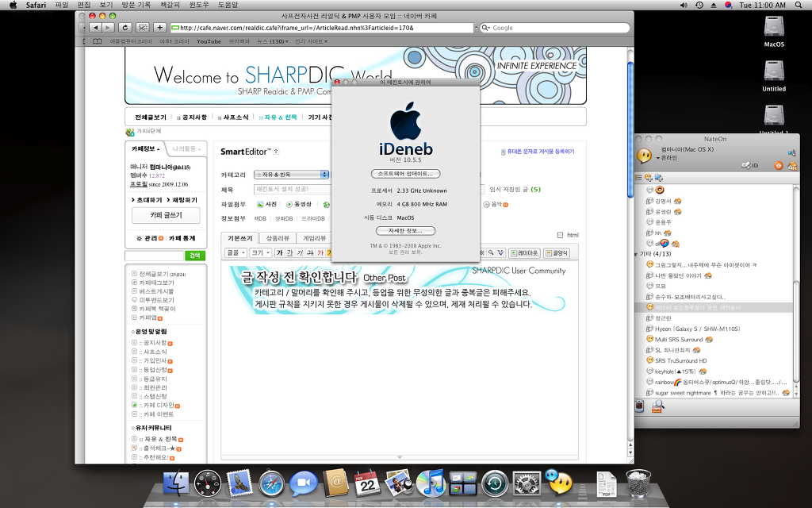The height and width of the screenshot is (508, 812).
Task: Open Time Machine in the Dock
Action: tap(495, 482)
